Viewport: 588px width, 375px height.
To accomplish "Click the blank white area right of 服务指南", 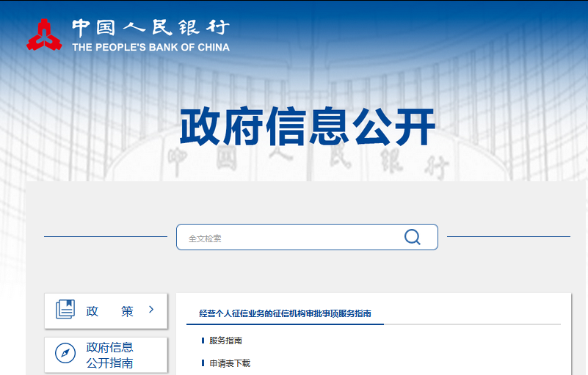I will click(x=404, y=341).
